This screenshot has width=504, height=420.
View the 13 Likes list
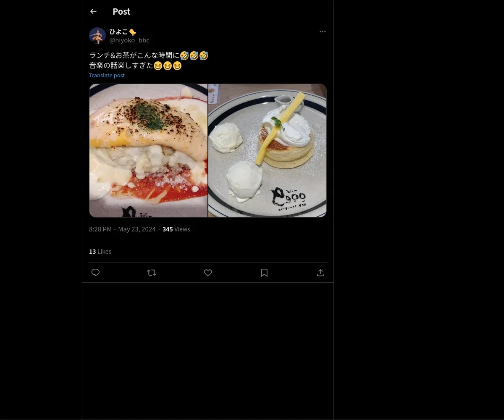pyautogui.click(x=100, y=251)
